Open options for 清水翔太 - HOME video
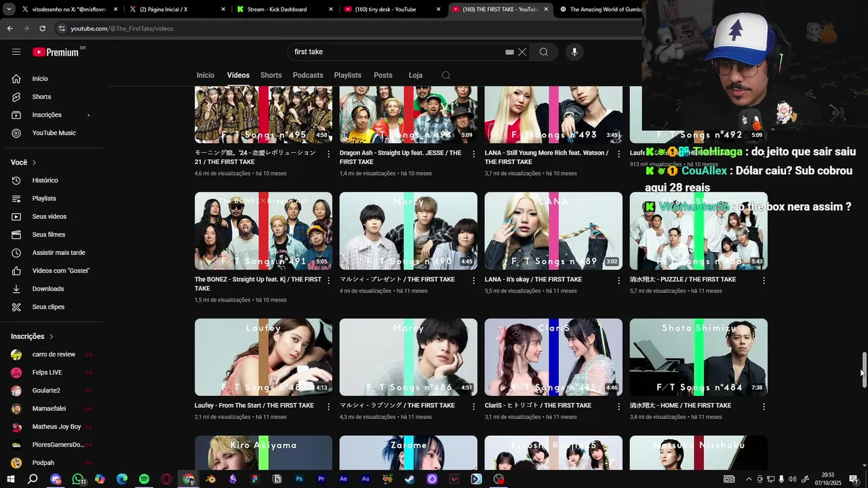Image resolution: width=868 pixels, height=488 pixels. (764, 407)
